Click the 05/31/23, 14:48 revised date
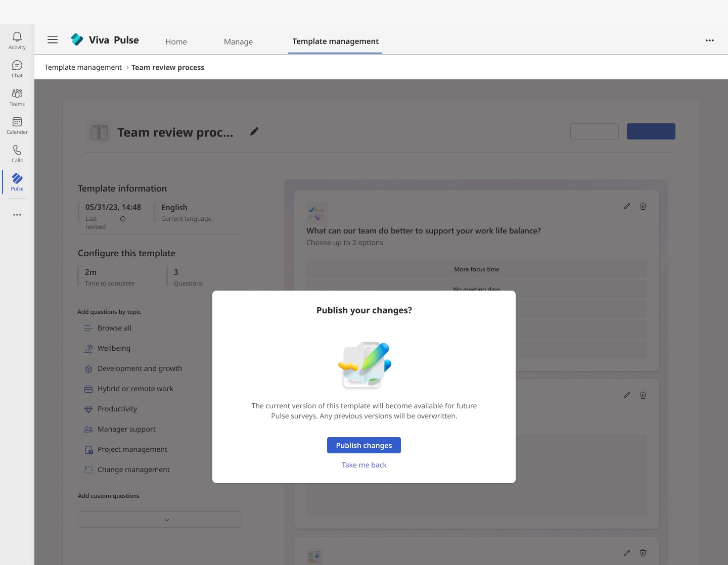 coord(113,207)
